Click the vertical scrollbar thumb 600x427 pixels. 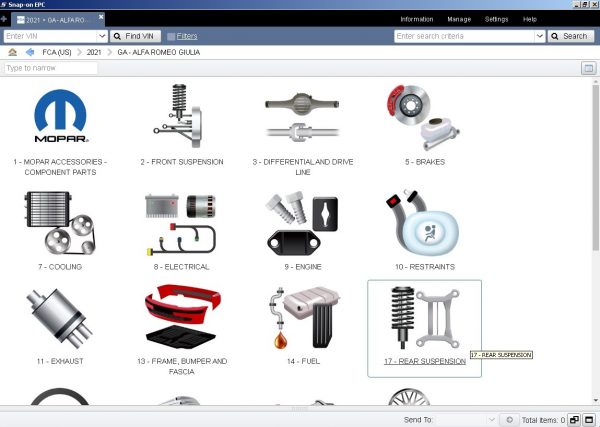coord(595,168)
